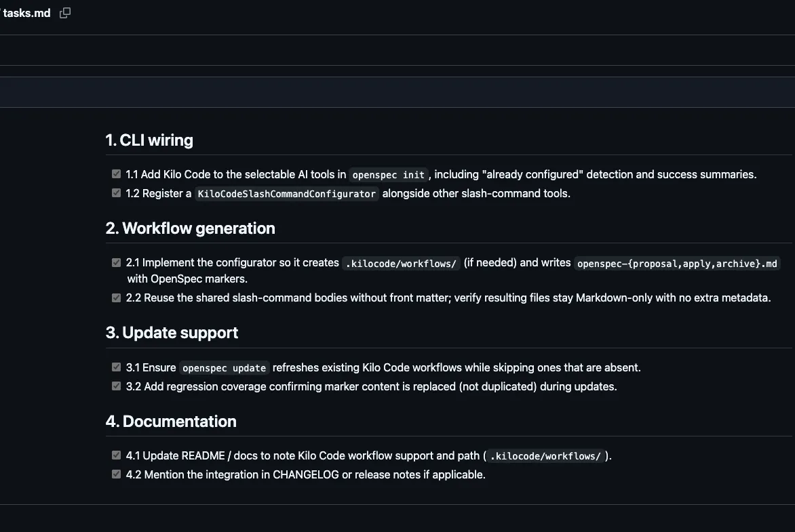
Task: Click the '3. Update support' heading
Action: click(x=172, y=333)
